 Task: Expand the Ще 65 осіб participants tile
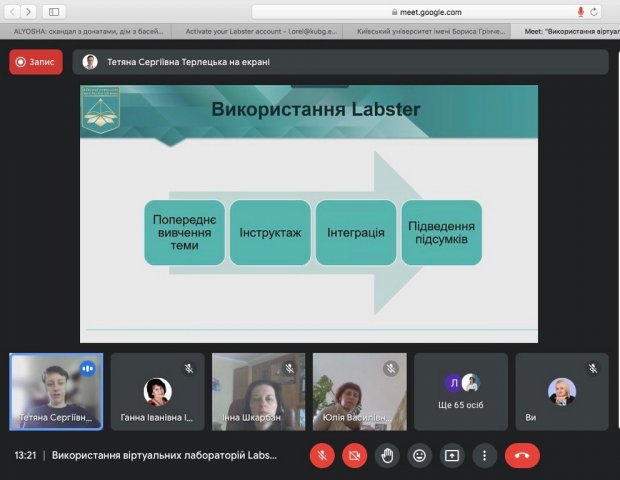coord(461,391)
